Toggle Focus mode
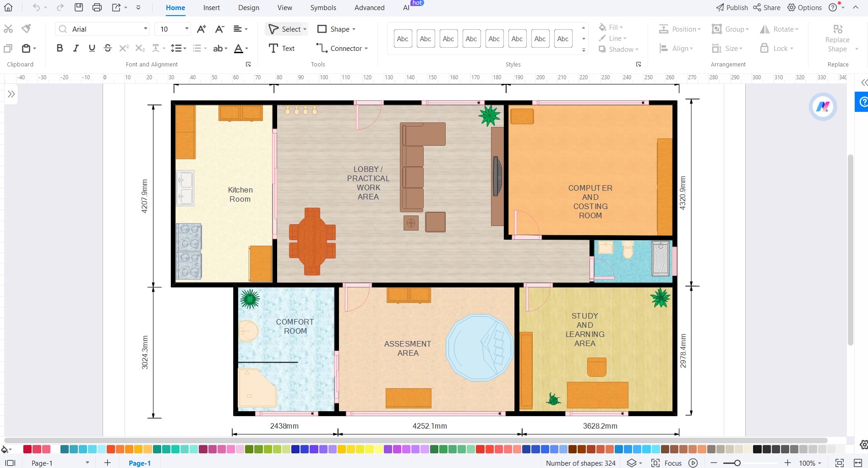Viewport: 868px width, 468px height. [x=666, y=463]
